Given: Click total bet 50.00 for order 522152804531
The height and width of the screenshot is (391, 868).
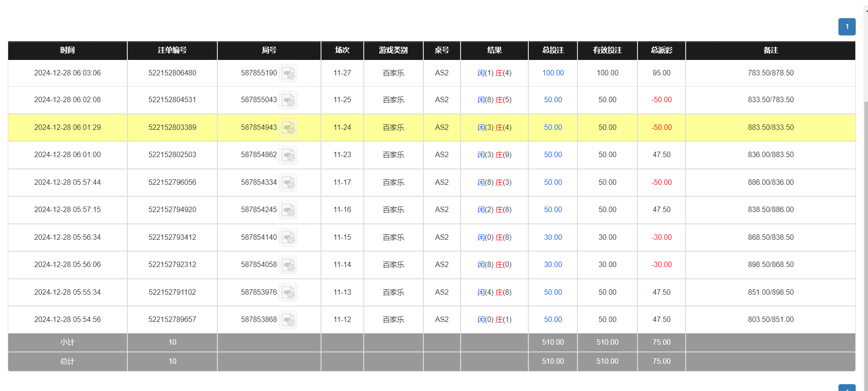Looking at the screenshot, I should [553, 100].
